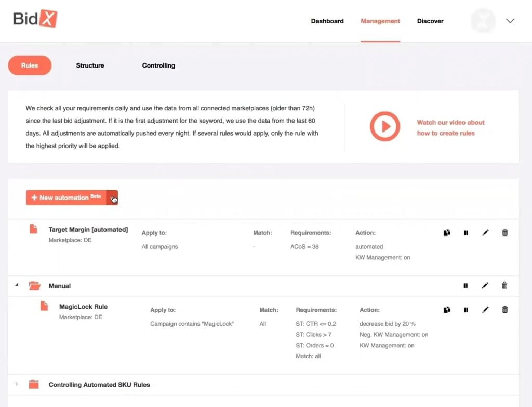Delete the Target Margin rule
The height and width of the screenshot is (407, 532).
click(505, 232)
